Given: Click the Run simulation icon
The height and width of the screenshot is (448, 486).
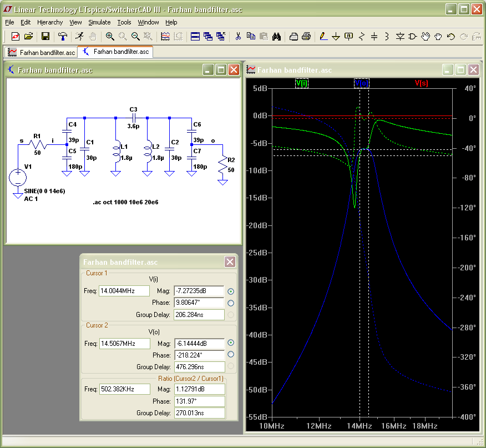Looking at the screenshot, I should [80, 37].
